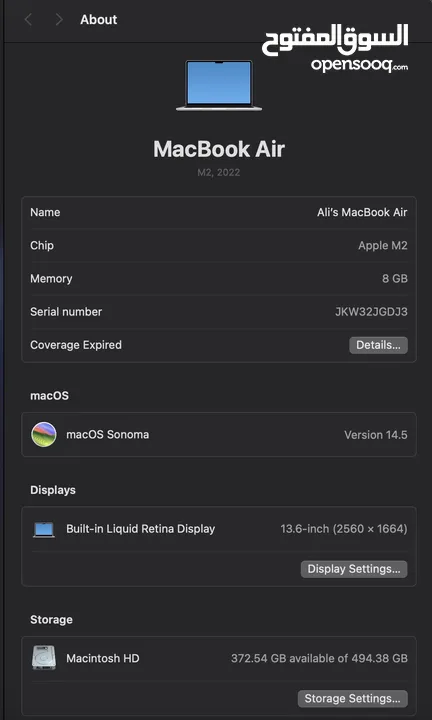Go forward with the right chevron arrow
This screenshot has height=720, width=432.
59,20
